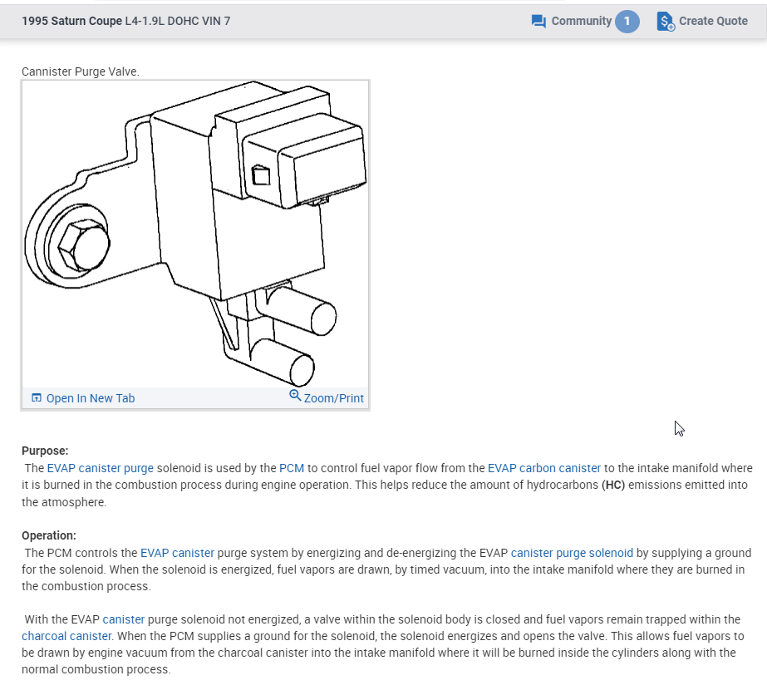The height and width of the screenshot is (700, 767).
Task: Click the Zoom/Print magnifier icon
Action: [295, 395]
